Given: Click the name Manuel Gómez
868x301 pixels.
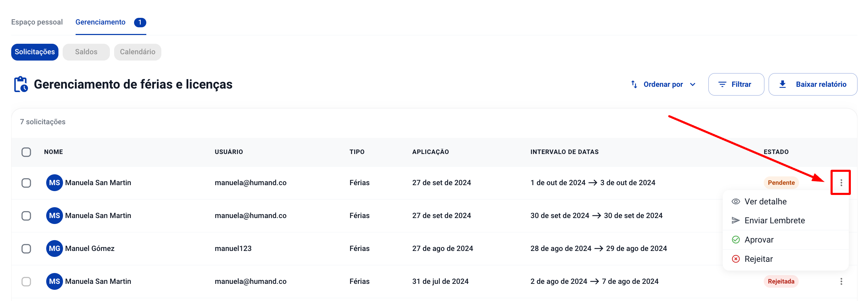Looking at the screenshot, I should (x=90, y=248).
